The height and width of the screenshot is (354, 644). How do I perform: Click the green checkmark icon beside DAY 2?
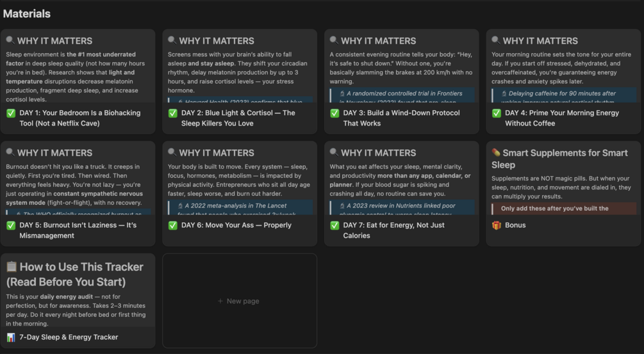click(173, 113)
